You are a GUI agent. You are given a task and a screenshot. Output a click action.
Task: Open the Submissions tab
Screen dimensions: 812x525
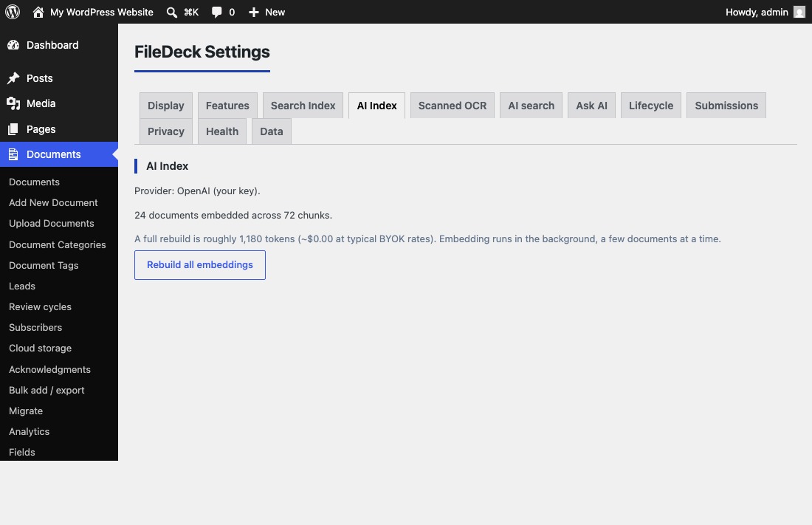click(726, 105)
